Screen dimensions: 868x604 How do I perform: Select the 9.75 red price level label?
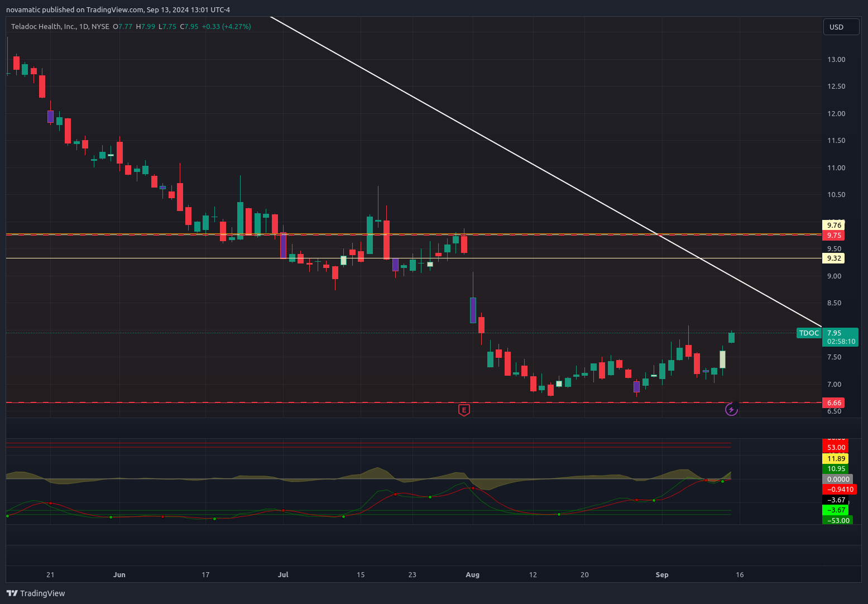[x=834, y=236]
